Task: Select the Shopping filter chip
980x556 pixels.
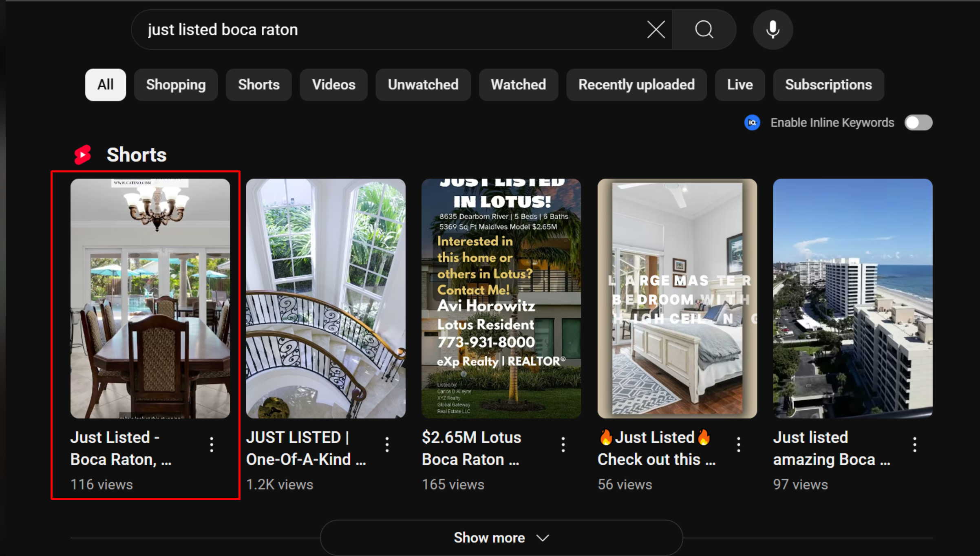Action: point(176,85)
